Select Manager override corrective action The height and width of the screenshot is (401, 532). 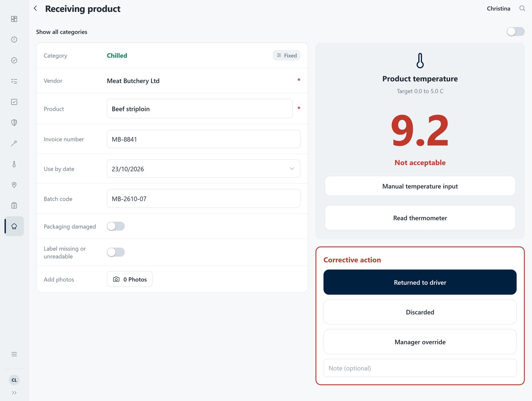pos(420,342)
